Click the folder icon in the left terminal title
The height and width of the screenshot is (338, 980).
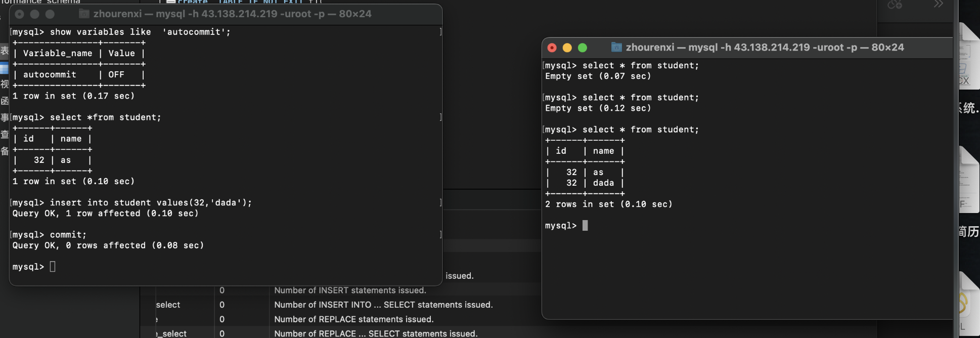84,14
